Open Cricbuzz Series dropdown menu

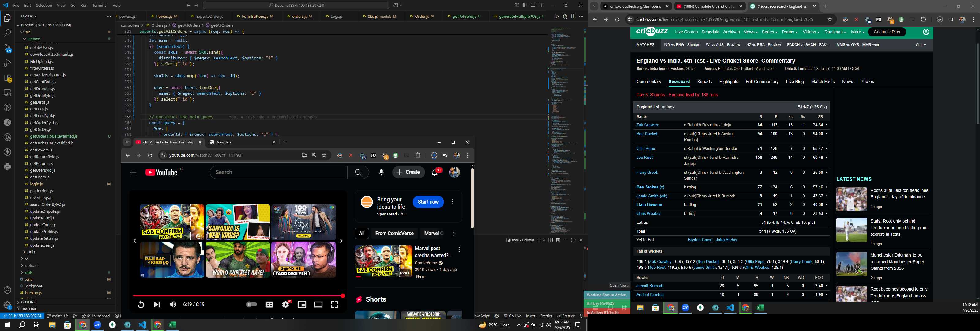769,32
